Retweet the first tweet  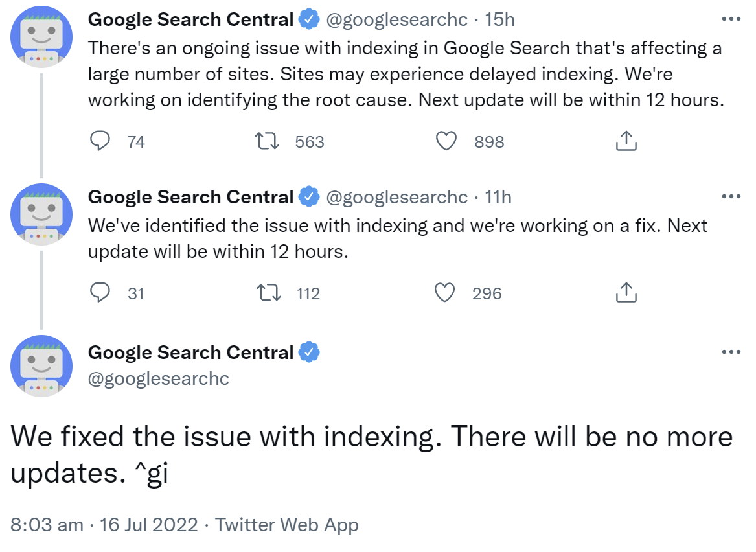click(266, 141)
